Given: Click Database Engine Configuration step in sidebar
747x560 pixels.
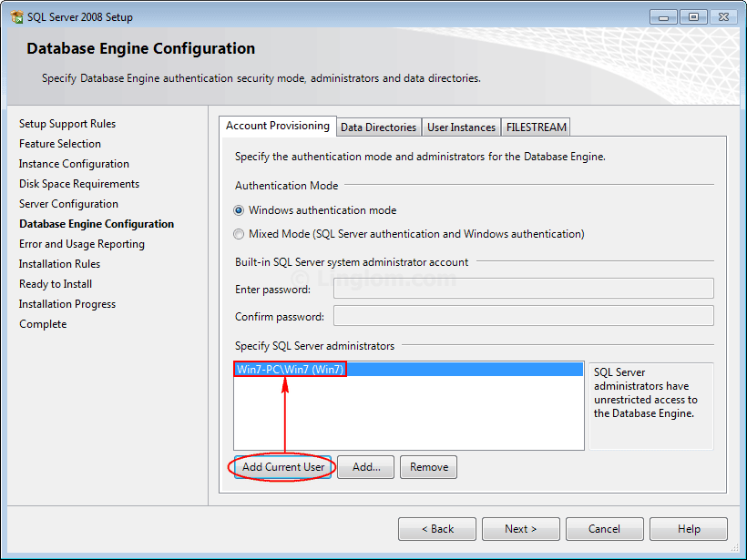Looking at the screenshot, I should point(97,224).
